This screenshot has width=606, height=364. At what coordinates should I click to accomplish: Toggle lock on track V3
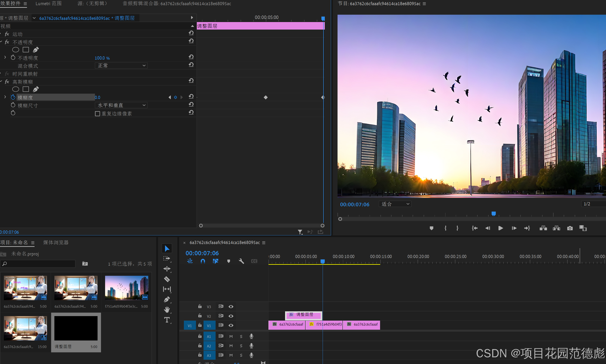200,306
